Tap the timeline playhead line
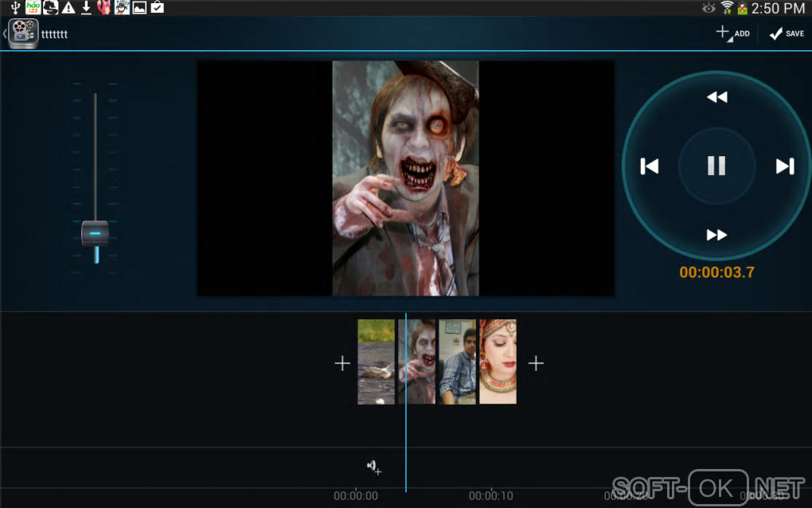 click(x=406, y=402)
